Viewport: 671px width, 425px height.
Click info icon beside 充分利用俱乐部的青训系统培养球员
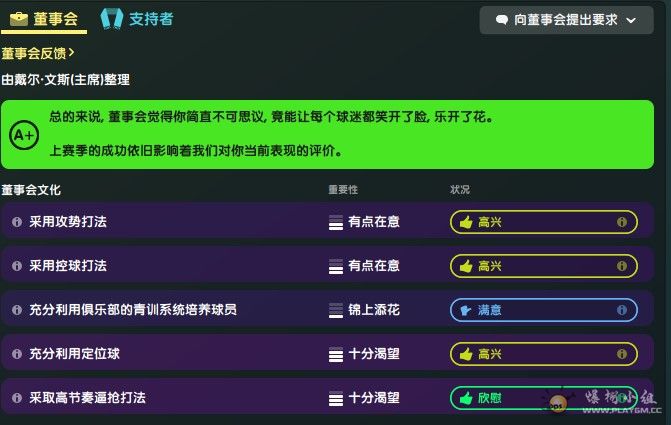click(x=17, y=310)
